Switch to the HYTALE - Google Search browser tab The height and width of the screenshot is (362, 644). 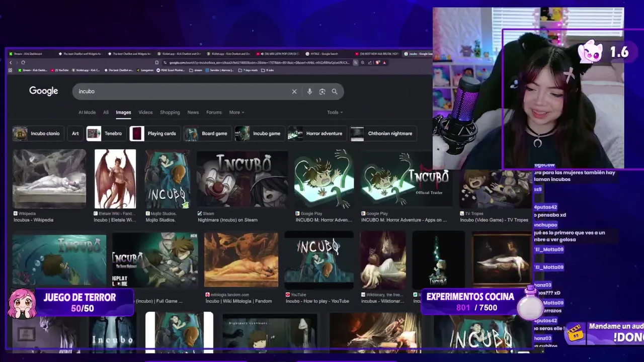coord(325,54)
